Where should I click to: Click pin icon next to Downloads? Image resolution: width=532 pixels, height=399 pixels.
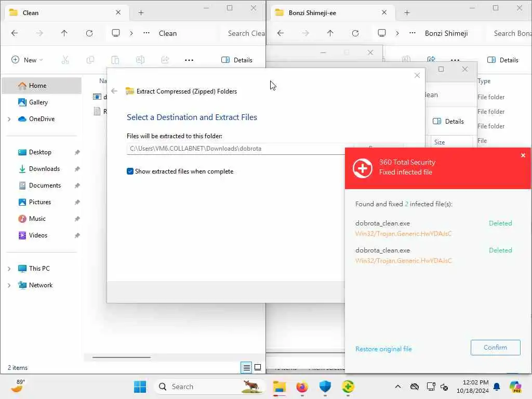pyautogui.click(x=77, y=169)
